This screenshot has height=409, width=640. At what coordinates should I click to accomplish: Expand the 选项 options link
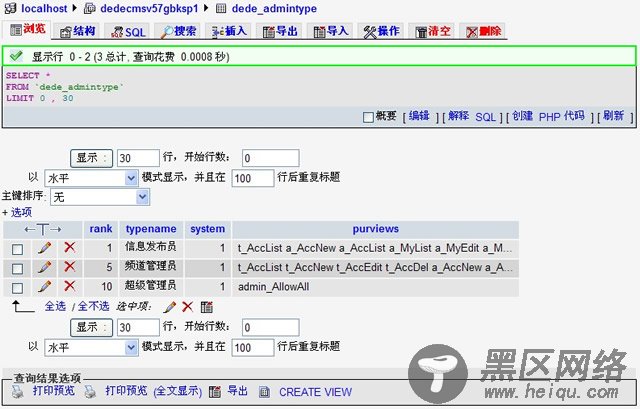pyautogui.click(x=21, y=212)
